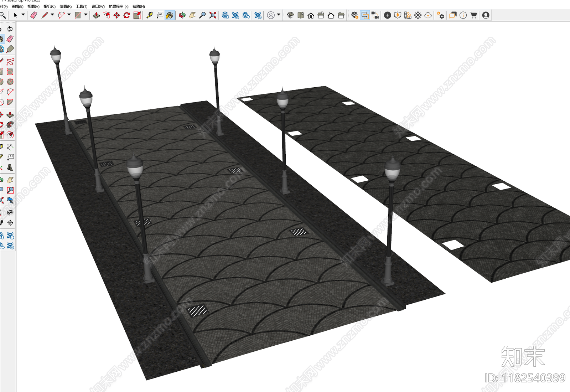Activate the Scale tool in top toolbar
Image resolution: width=570 pixels, height=392 pixels.
pyautogui.click(x=137, y=15)
